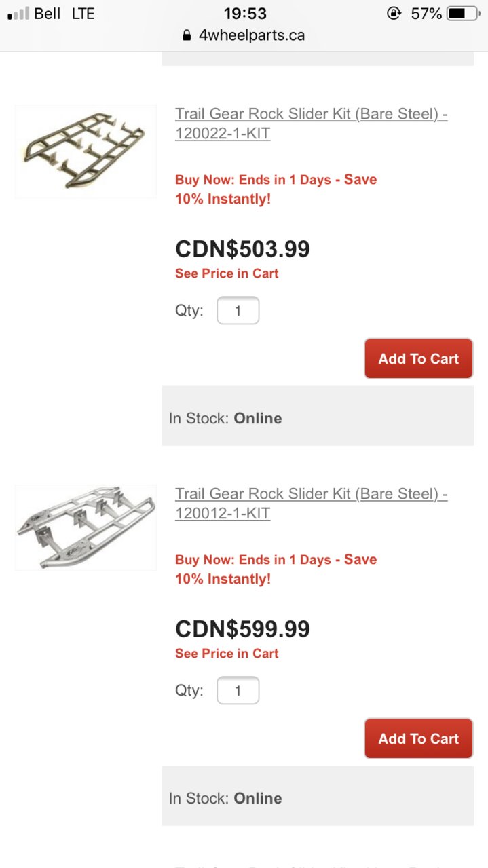Open Trail Gear Rock Slider Kit 120022-1-KIT link
The image size is (488, 868).
312,124
